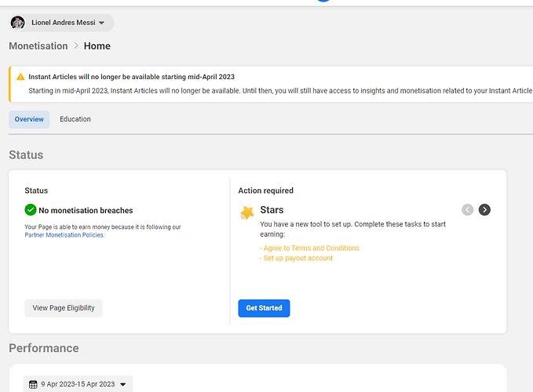Click the Action required label
Image resolution: width=533 pixels, height=392 pixels.
pyautogui.click(x=265, y=191)
